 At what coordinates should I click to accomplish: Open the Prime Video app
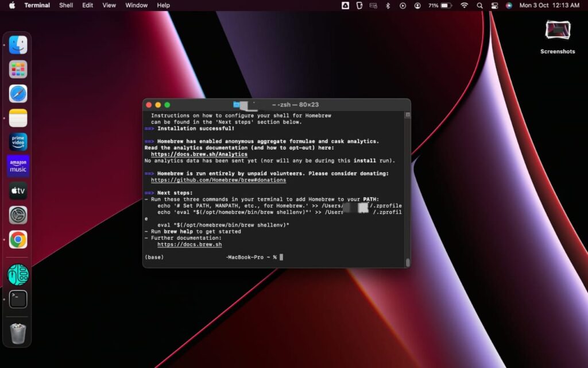[18, 141]
